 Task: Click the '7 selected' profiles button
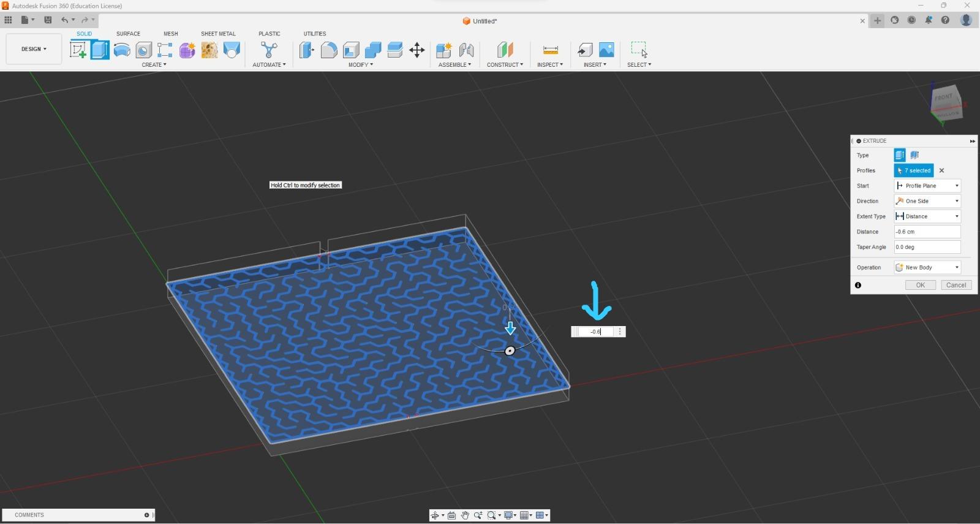pos(914,170)
